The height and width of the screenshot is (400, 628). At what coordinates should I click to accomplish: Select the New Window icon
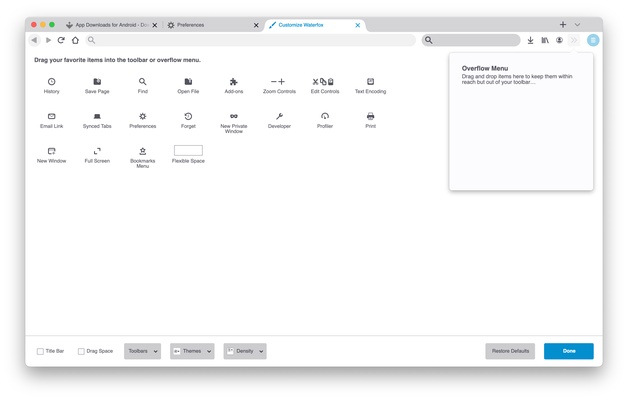pos(51,151)
